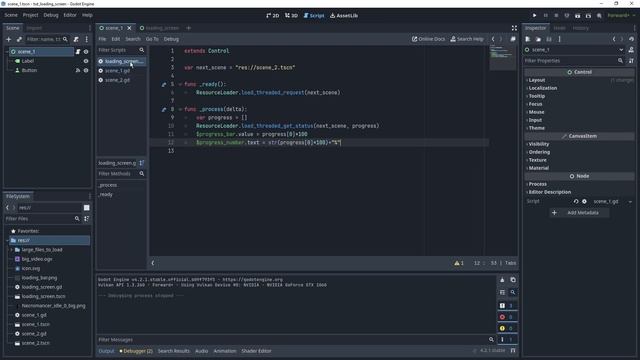Open the Debugger (2) bottom panel
640x360 pixels.
point(136,351)
